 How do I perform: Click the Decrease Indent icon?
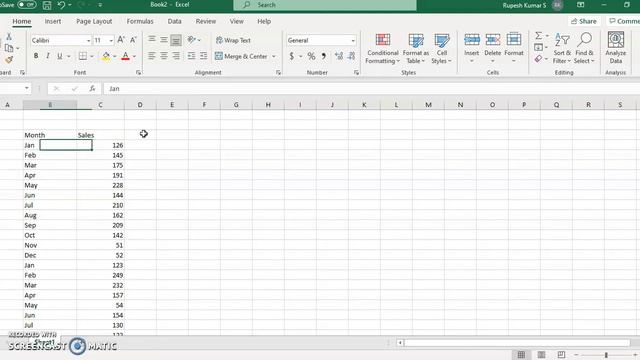[191, 56]
